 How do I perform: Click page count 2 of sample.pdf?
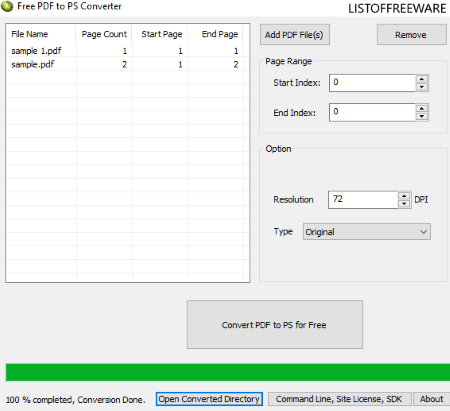click(124, 64)
